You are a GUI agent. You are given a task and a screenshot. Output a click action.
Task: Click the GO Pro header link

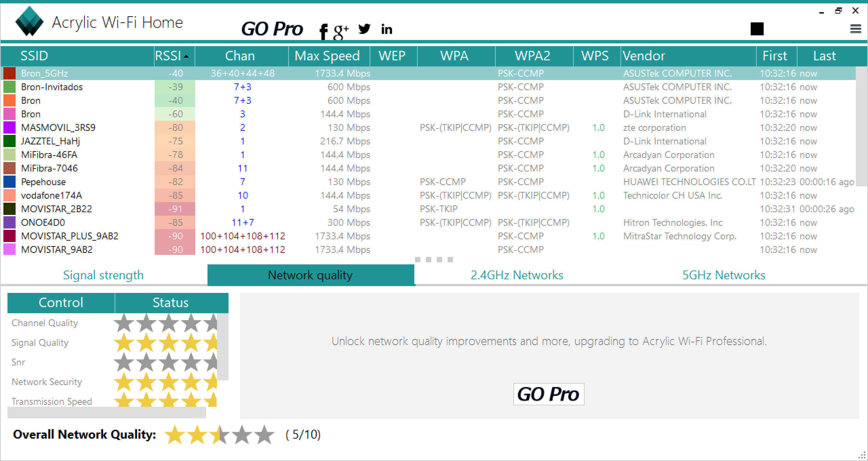click(272, 29)
